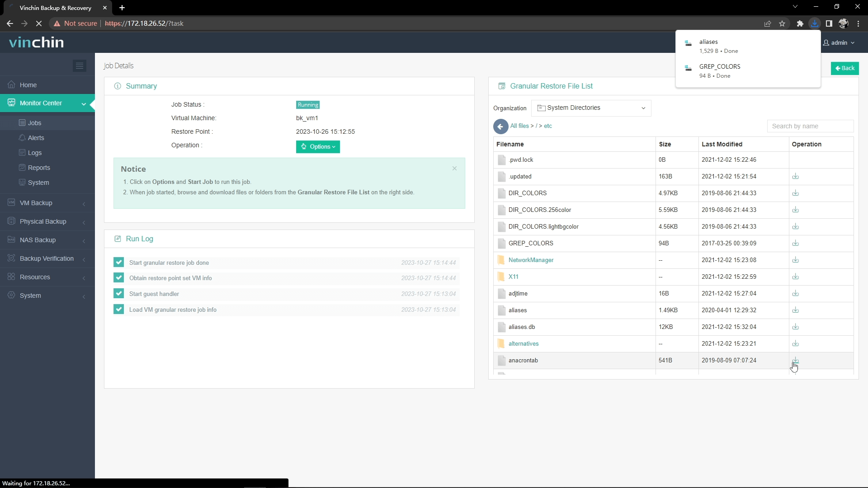868x488 pixels.
Task: Stop page loading X button
Action: point(39,23)
